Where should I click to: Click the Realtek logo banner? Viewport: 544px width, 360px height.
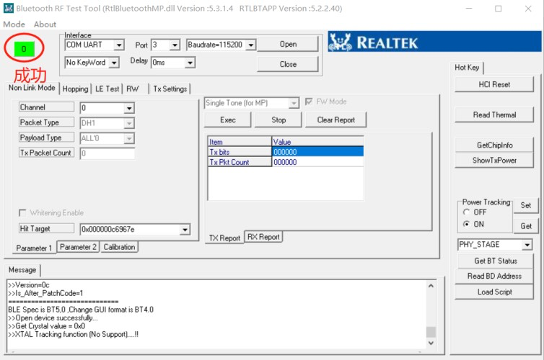434,42
